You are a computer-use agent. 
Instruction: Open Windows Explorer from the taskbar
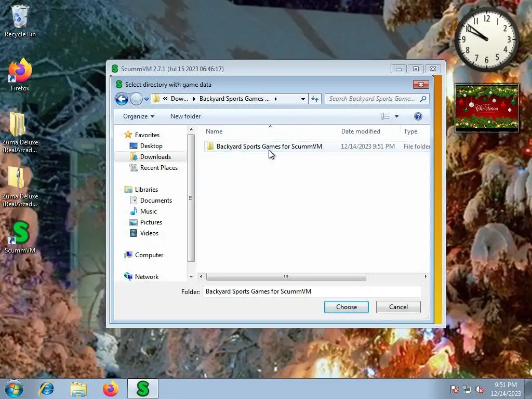pos(78,389)
